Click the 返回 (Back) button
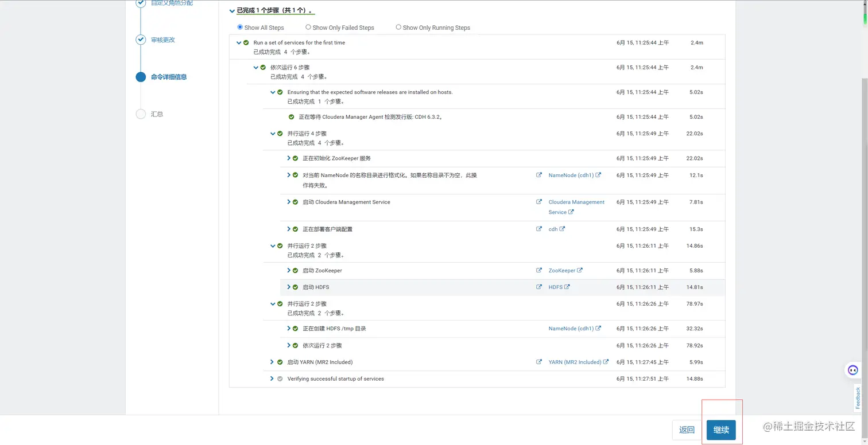 click(687, 430)
